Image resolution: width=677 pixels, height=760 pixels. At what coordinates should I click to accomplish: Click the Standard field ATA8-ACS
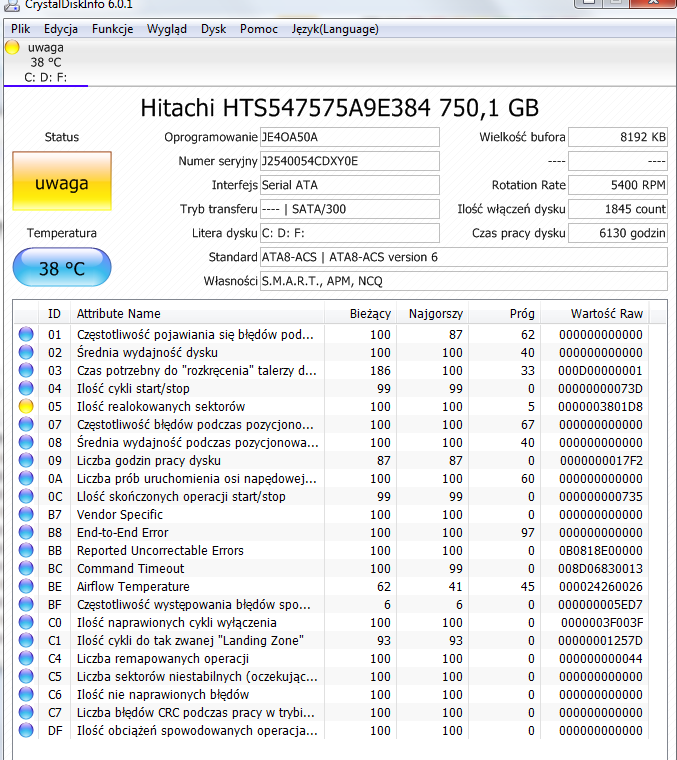[x=463, y=257]
